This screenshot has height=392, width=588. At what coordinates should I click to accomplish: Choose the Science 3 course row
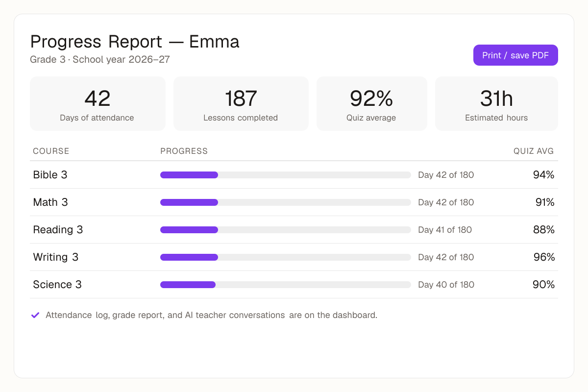pos(294,285)
